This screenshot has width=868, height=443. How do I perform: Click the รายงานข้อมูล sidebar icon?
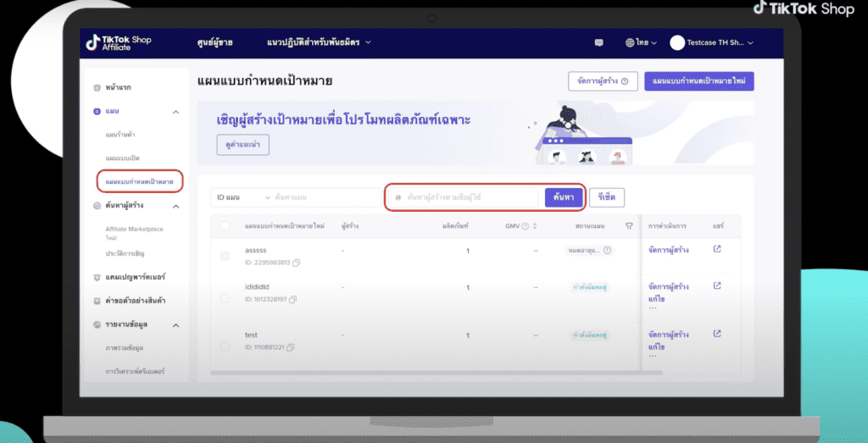click(x=97, y=324)
